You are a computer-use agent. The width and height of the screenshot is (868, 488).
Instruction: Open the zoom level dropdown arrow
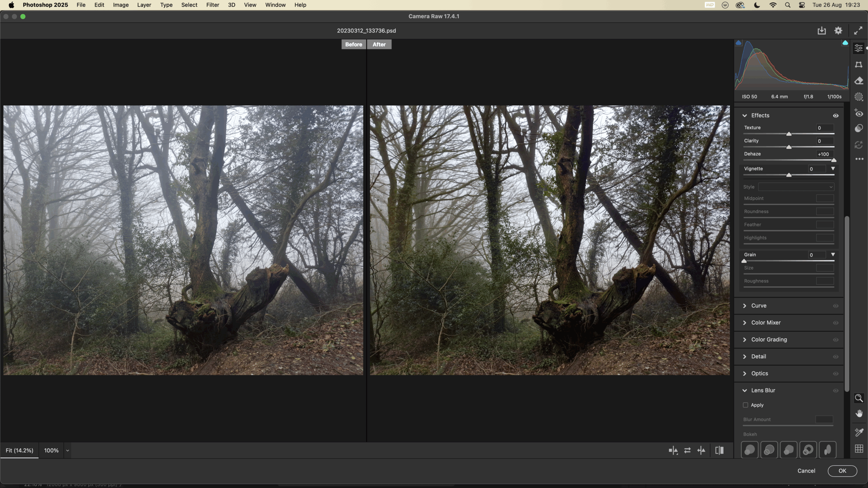67,450
